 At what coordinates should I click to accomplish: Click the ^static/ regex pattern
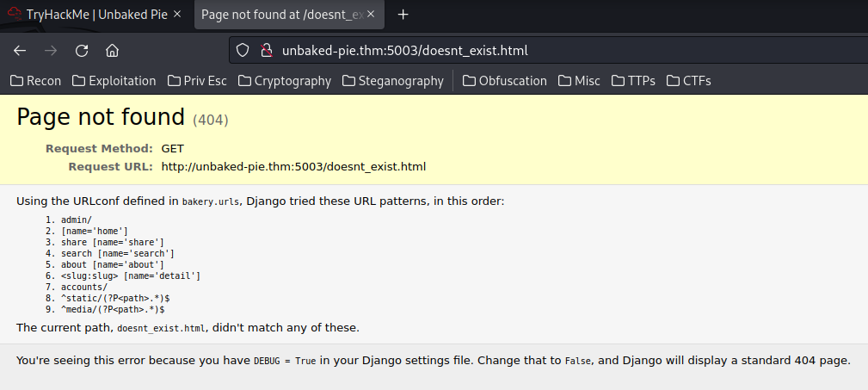115,298
